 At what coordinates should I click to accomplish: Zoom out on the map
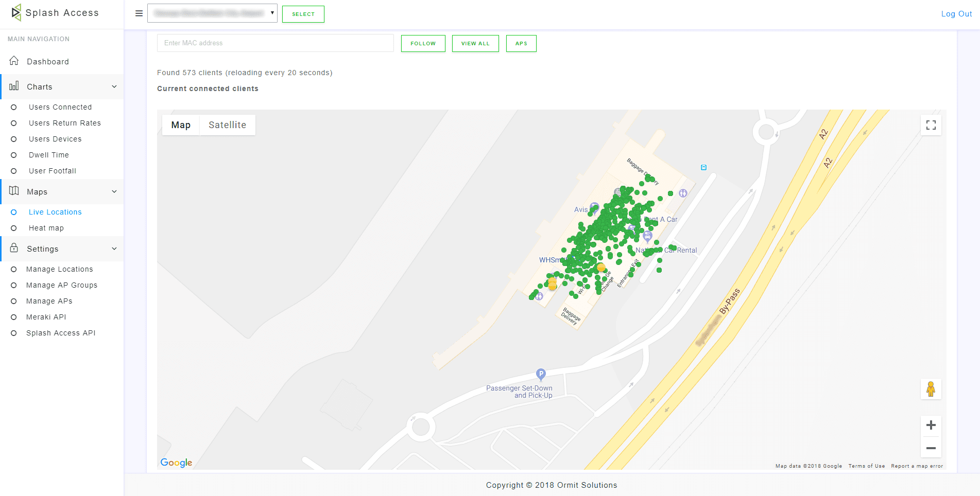931,448
